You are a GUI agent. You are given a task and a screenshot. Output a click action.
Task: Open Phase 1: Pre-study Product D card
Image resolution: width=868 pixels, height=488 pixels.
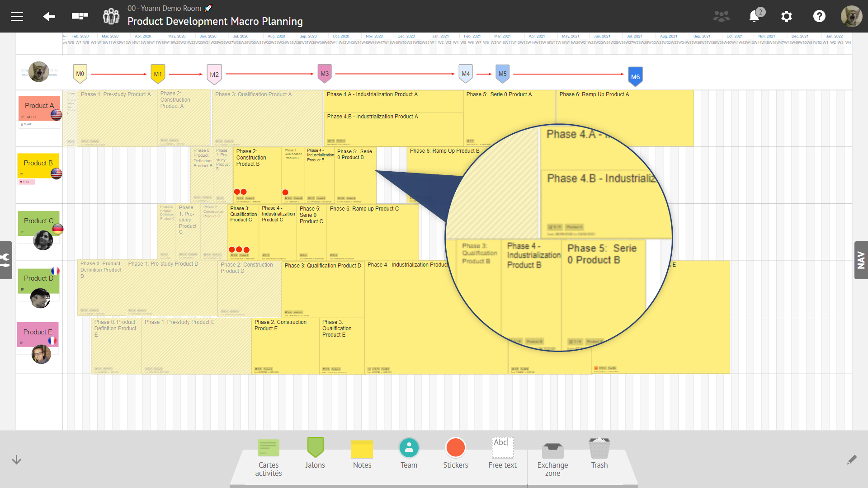coord(171,288)
